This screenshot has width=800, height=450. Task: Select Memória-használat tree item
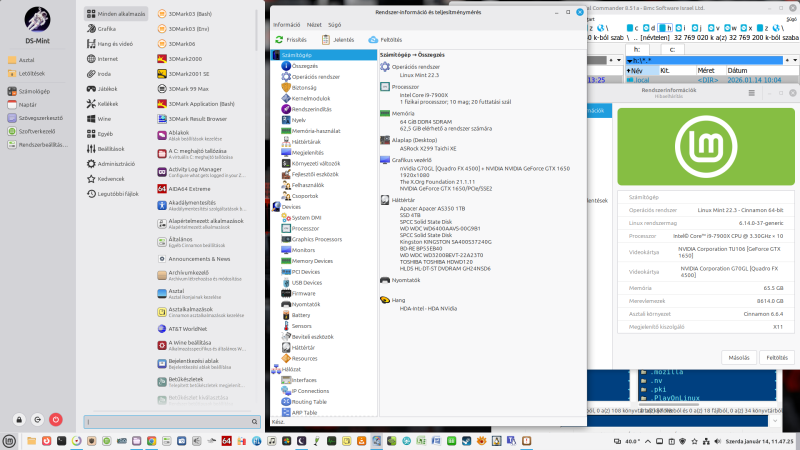pos(311,131)
